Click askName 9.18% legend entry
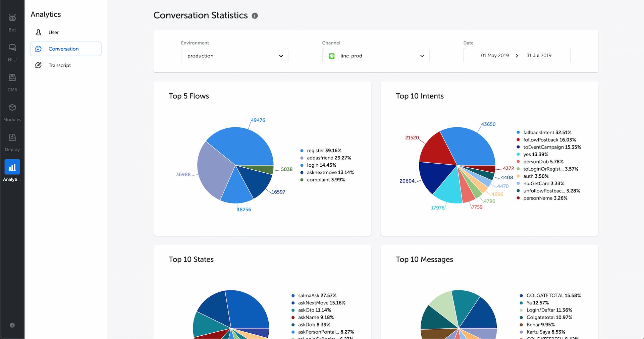Image resolution: width=644 pixels, height=339 pixels. pos(312,317)
